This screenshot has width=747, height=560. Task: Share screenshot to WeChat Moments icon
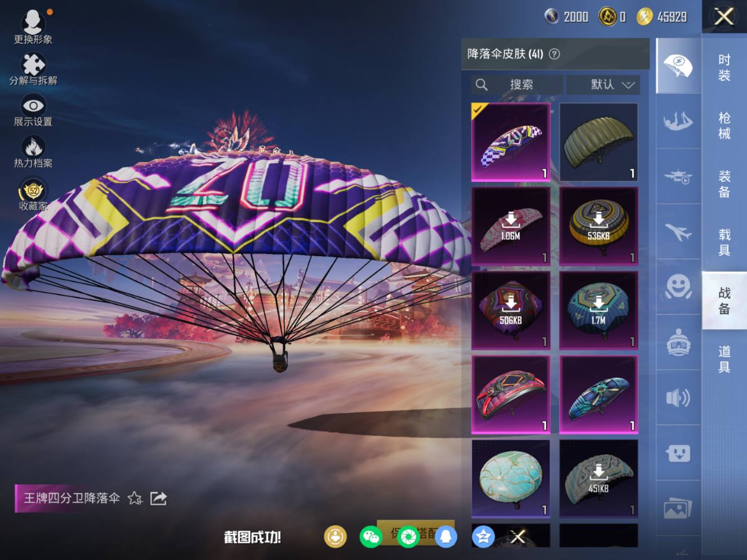tap(409, 536)
